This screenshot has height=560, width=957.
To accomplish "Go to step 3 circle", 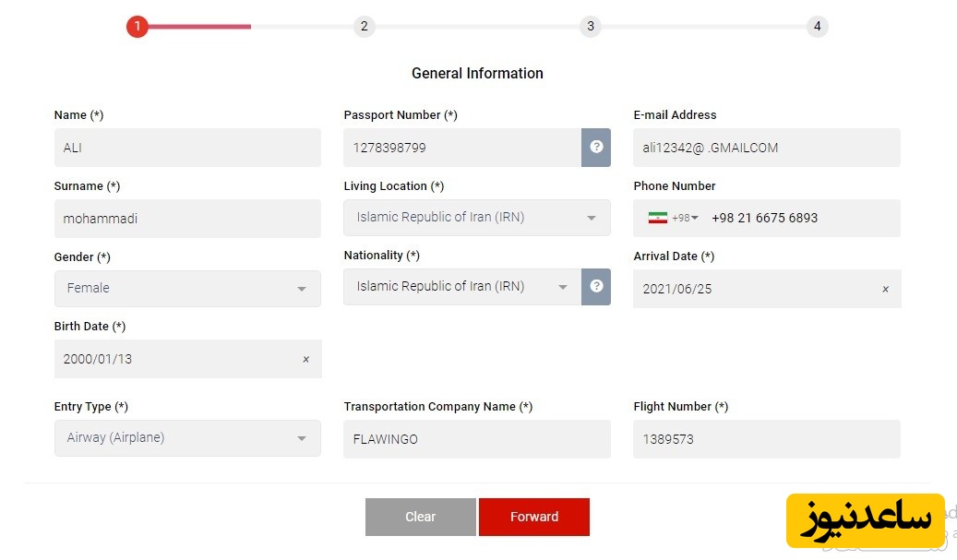I will tap(591, 27).
